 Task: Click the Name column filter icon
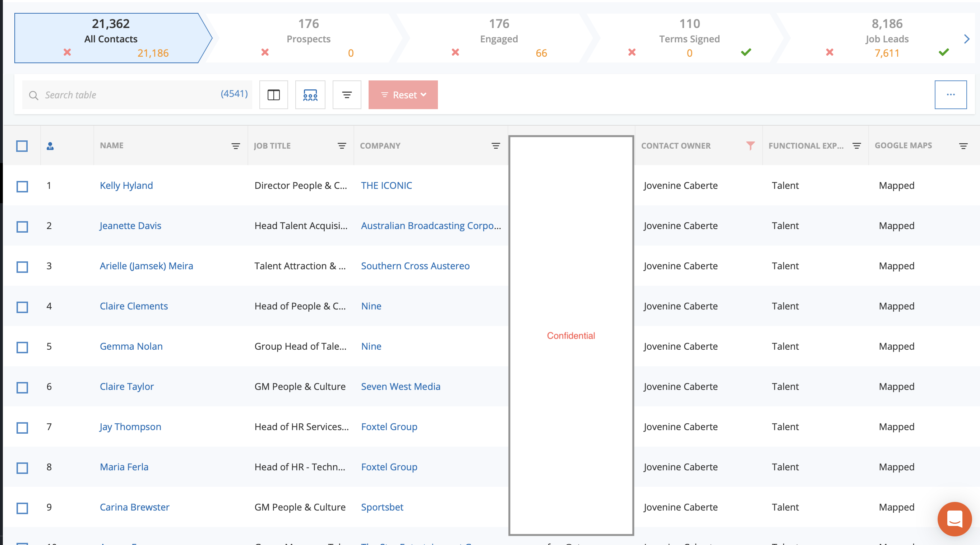click(x=236, y=146)
